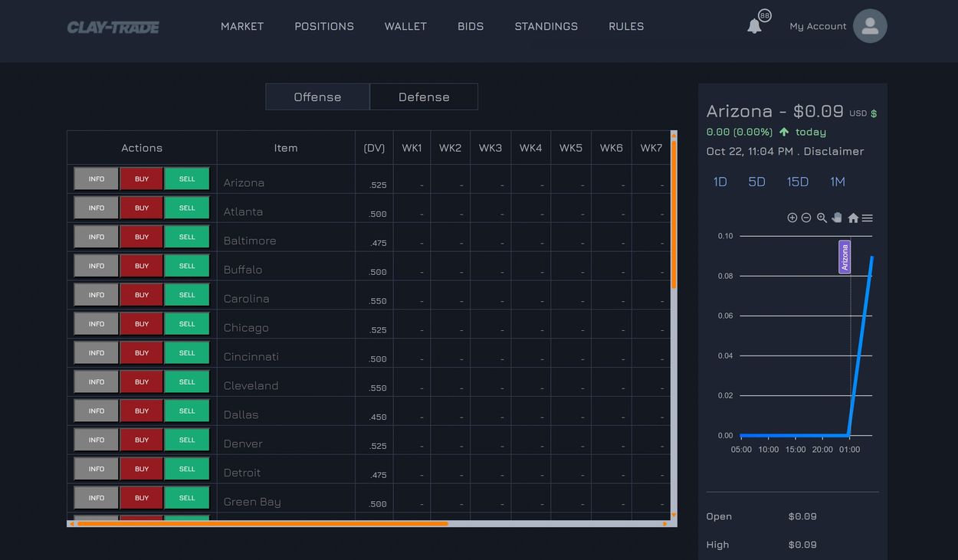Image resolution: width=958 pixels, height=560 pixels.
Task: Activate the chart panning hand tool
Action: click(x=837, y=218)
